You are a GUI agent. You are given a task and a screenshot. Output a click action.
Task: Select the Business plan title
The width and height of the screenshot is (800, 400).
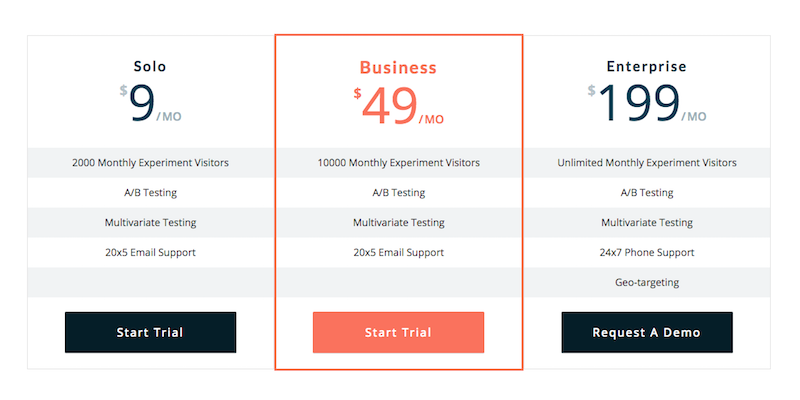(398, 68)
